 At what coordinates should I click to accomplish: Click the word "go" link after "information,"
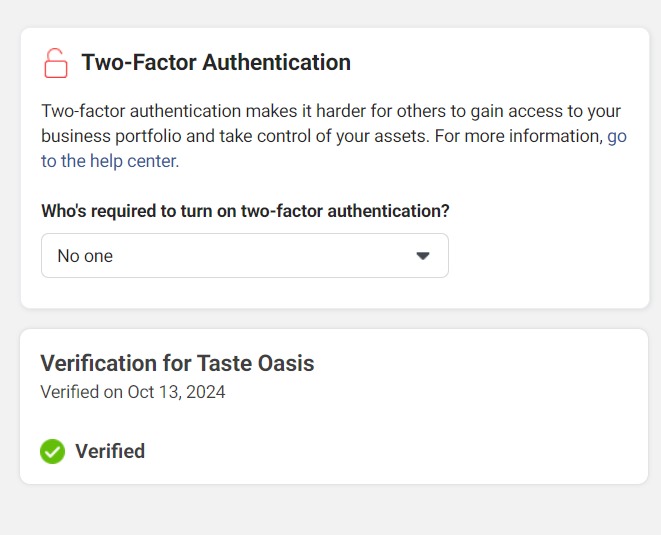click(617, 136)
